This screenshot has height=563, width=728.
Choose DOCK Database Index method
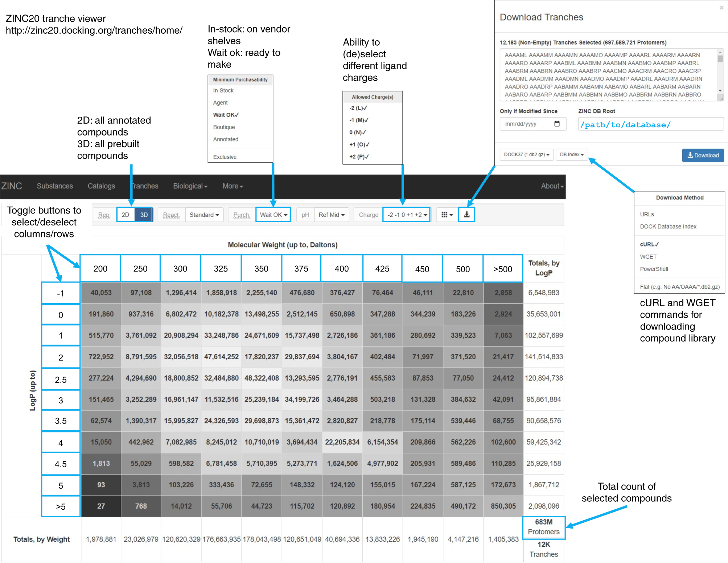pos(668,227)
